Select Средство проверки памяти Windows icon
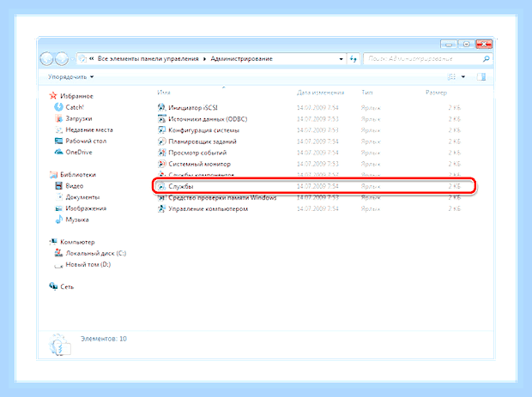This screenshot has width=532, height=397. pos(162,198)
